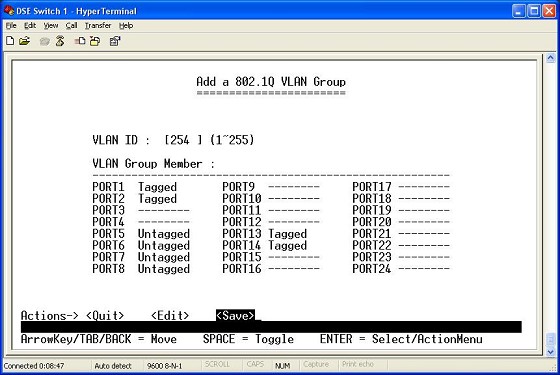Click the PORT23 label
The height and width of the screenshot is (375, 560).
pos(372,257)
